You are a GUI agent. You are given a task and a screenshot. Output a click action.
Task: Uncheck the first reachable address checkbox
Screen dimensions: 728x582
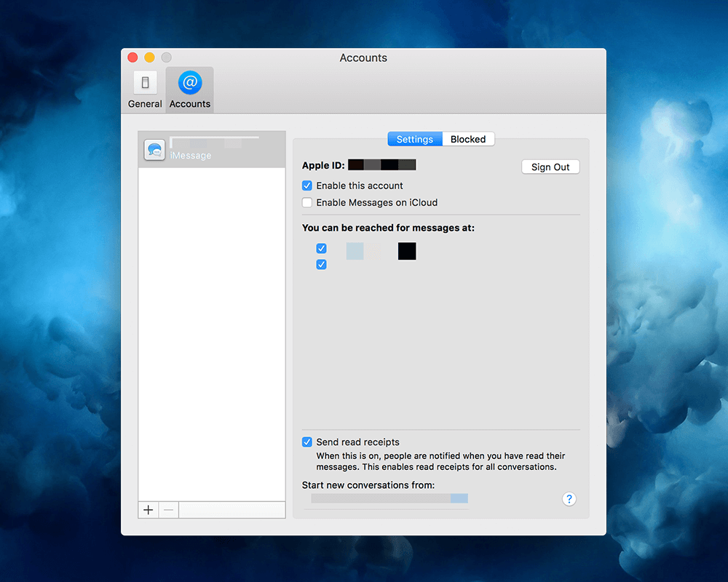[x=321, y=248]
